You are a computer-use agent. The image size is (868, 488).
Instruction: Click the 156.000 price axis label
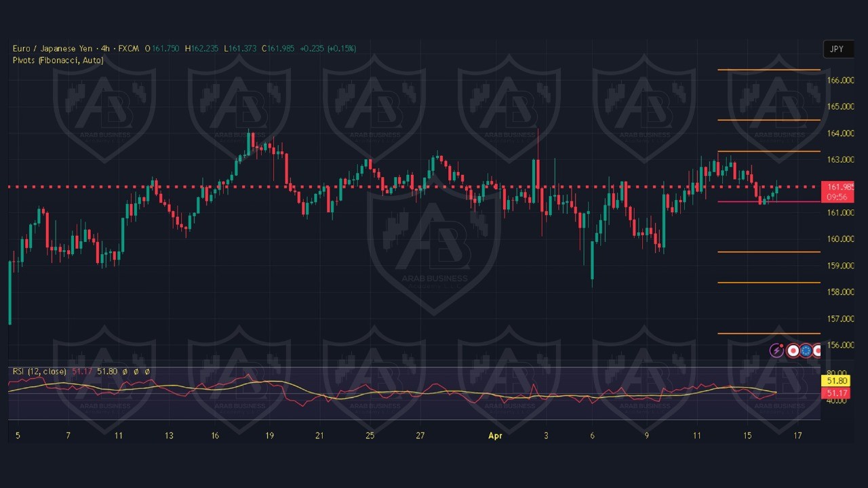tap(840, 345)
